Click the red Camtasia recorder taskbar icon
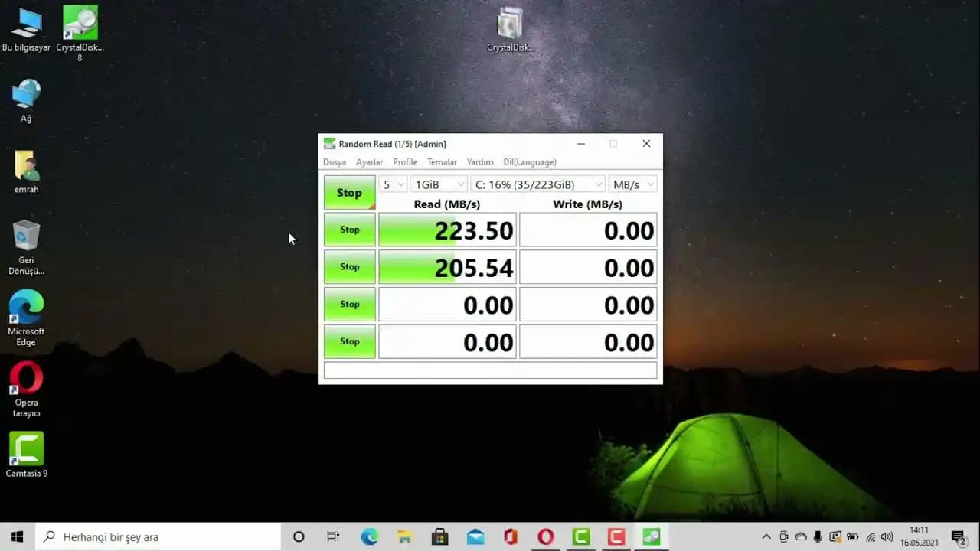This screenshot has width=980, height=551. pos(616,536)
